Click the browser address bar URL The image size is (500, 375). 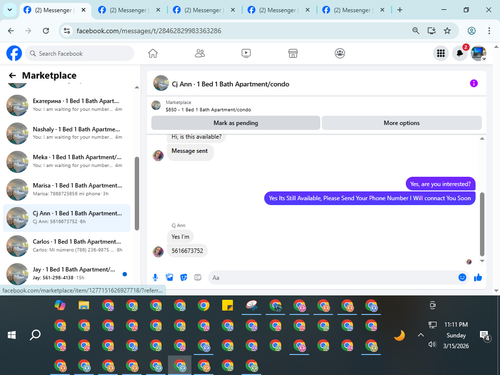(149, 31)
